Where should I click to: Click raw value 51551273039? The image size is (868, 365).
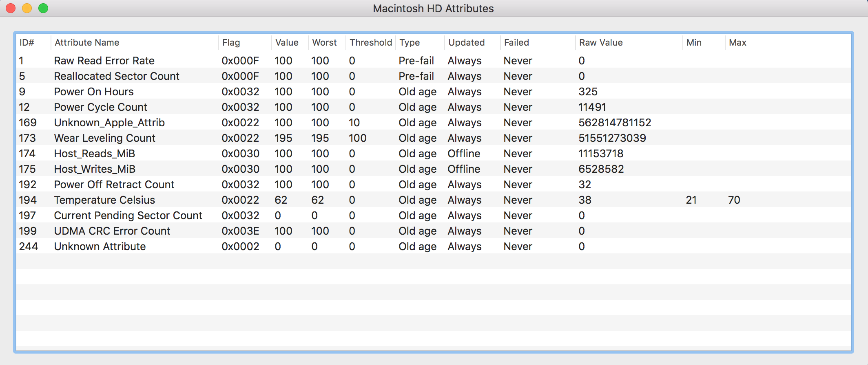612,138
